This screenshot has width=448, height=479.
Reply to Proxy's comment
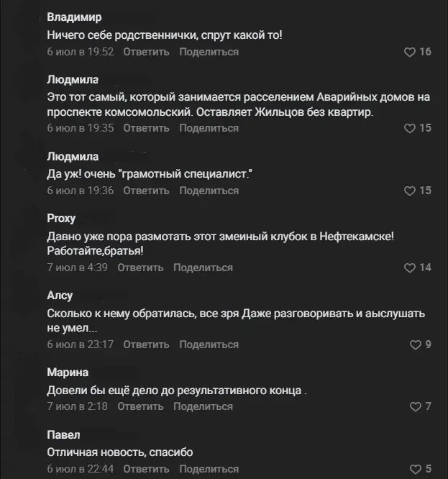click(140, 268)
